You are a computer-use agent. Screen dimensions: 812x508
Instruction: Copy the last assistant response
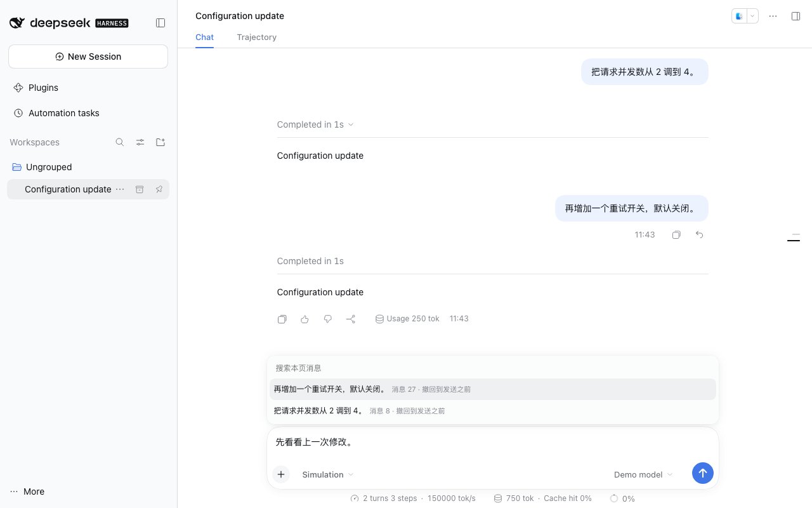[x=282, y=319]
